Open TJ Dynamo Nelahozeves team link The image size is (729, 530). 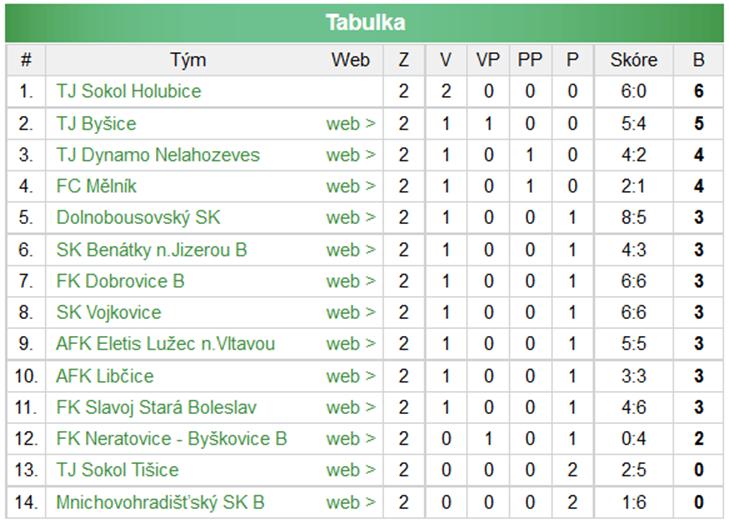coord(158,155)
